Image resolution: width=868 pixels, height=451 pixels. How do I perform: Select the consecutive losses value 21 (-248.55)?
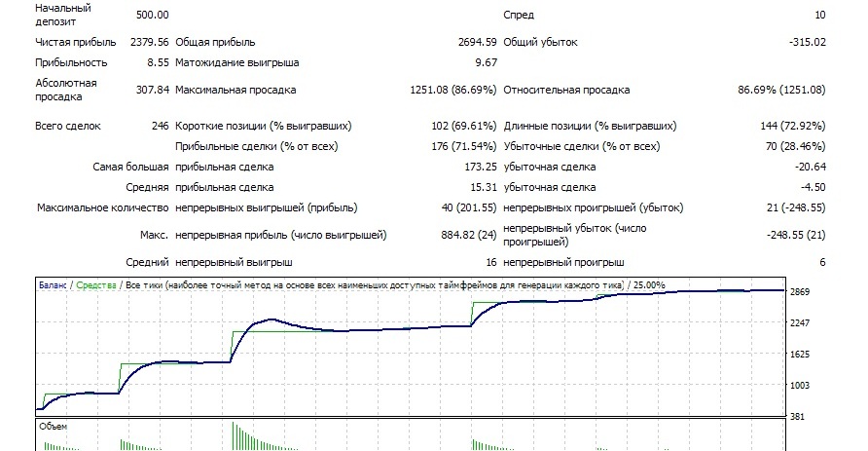[796, 207]
